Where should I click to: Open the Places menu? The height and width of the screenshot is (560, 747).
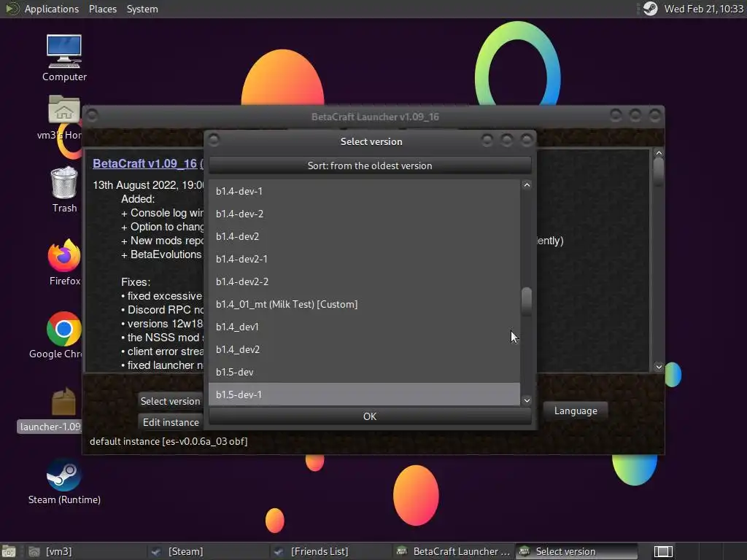point(102,9)
